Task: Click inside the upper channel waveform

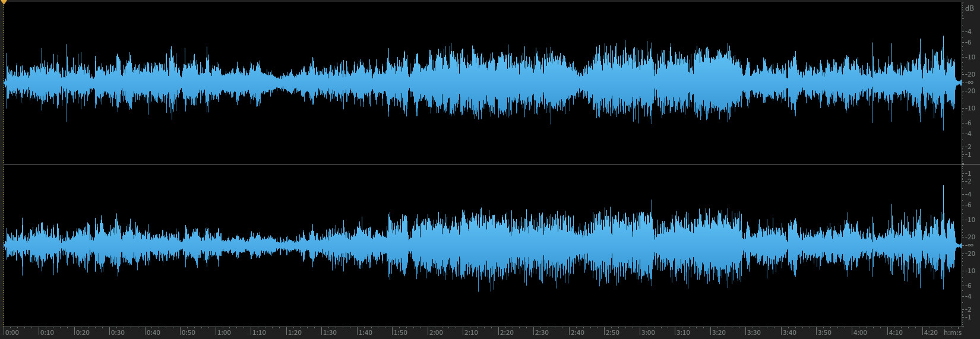Action: pyautogui.click(x=482, y=83)
